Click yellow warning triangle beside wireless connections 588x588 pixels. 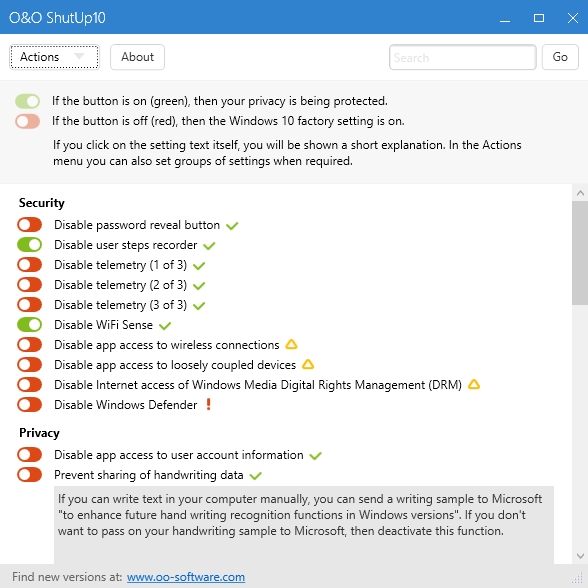tap(291, 344)
